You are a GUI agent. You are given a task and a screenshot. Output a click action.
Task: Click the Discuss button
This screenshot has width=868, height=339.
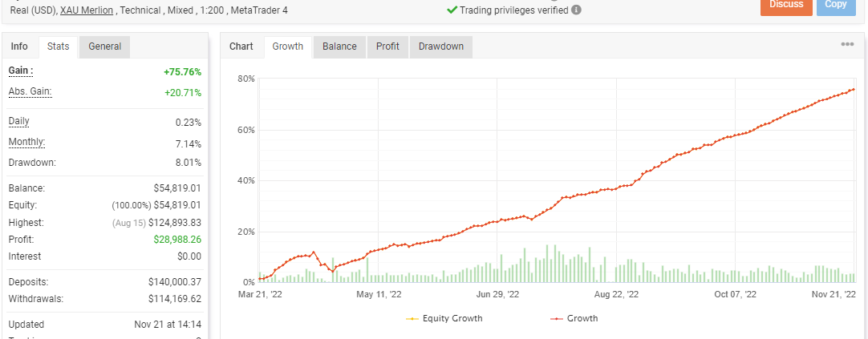click(785, 5)
